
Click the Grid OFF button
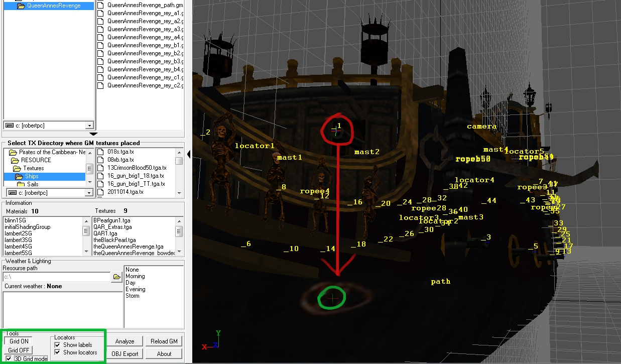click(19, 350)
